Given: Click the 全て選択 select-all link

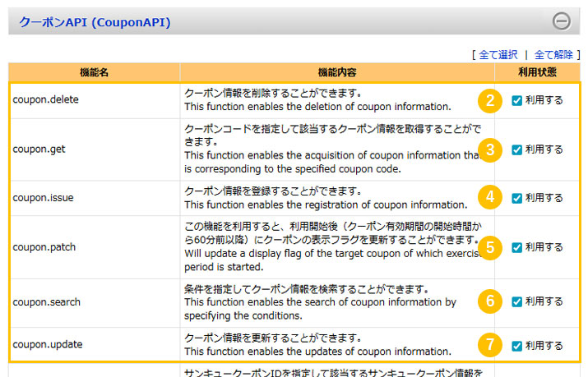Looking at the screenshot, I should pos(498,55).
